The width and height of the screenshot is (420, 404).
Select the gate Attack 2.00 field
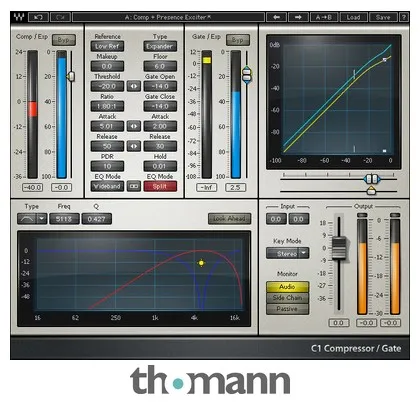click(x=160, y=126)
